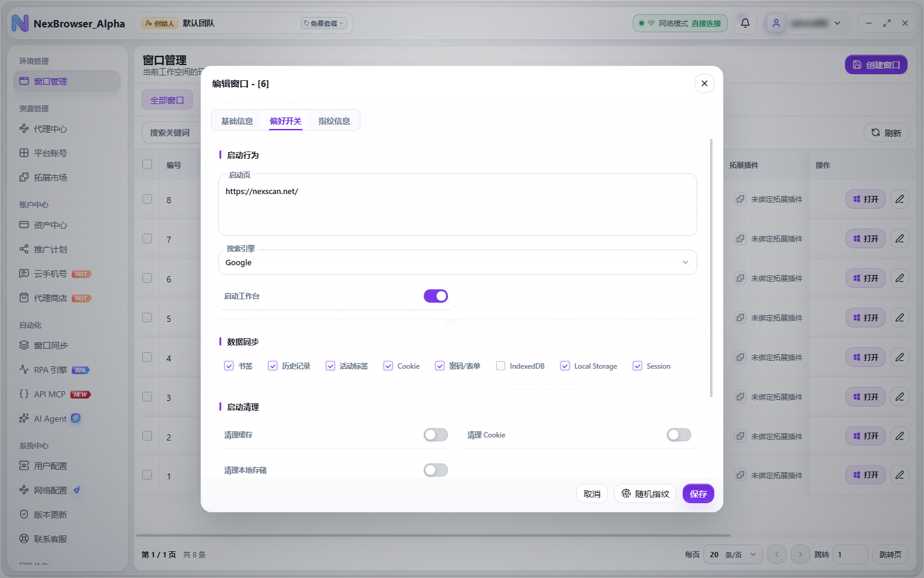The height and width of the screenshot is (578, 924).
Task: Uncheck the Local Storage checkbox
Action: (x=565, y=366)
